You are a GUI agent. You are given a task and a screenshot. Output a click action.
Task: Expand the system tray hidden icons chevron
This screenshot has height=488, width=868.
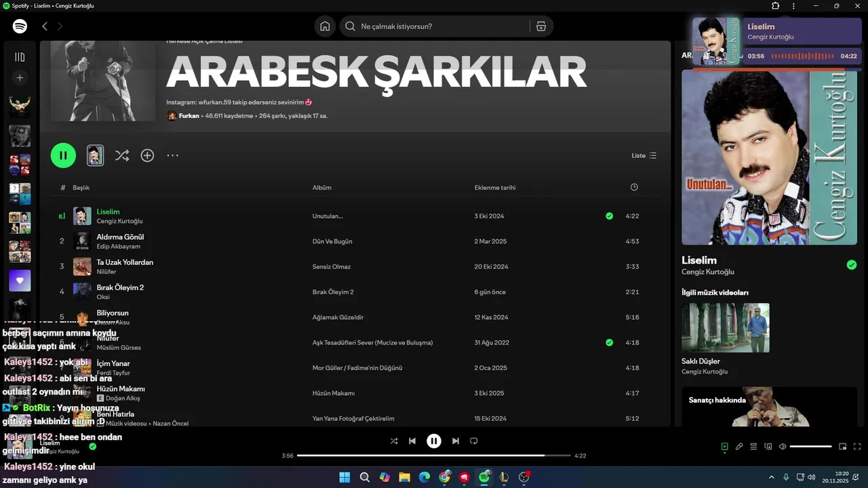click(771, 477)
